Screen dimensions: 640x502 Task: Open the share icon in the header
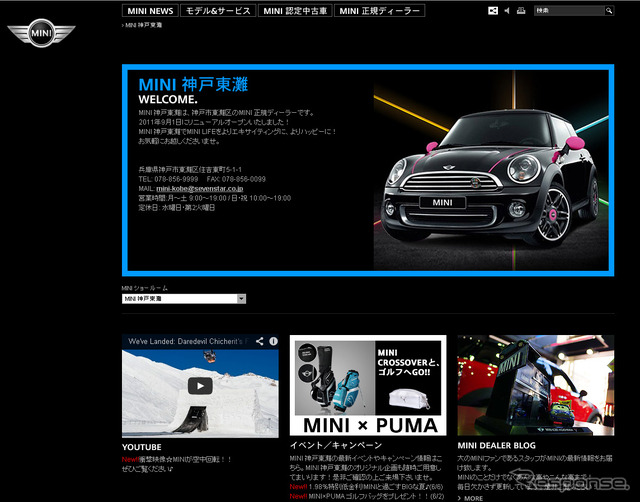493,11
